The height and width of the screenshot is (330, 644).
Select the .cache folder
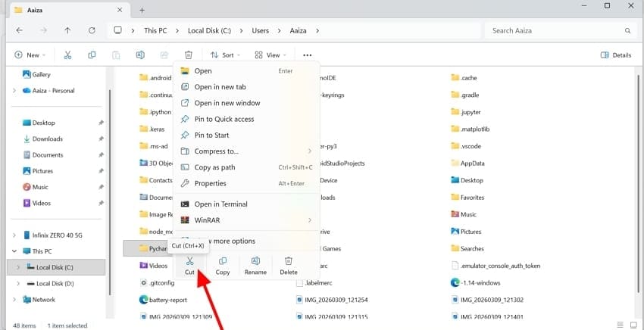(x=464, y=78)
